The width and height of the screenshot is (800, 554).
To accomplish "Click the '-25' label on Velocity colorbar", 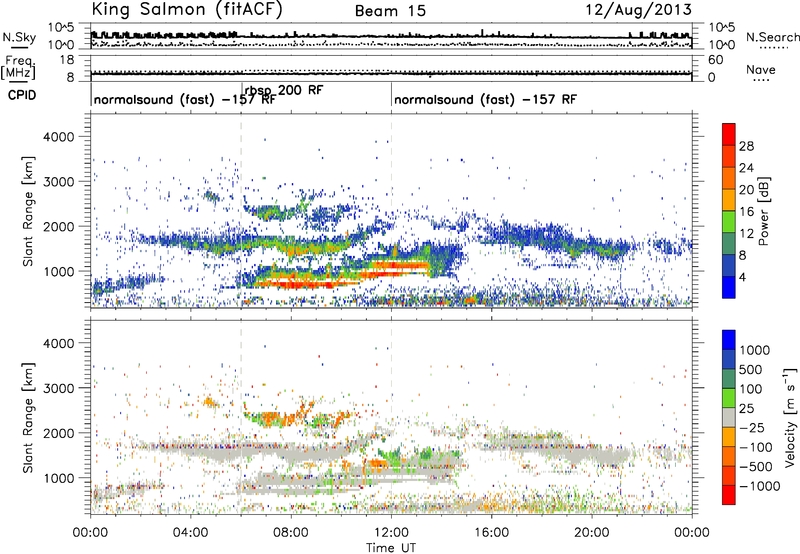I will pos(751,428).
